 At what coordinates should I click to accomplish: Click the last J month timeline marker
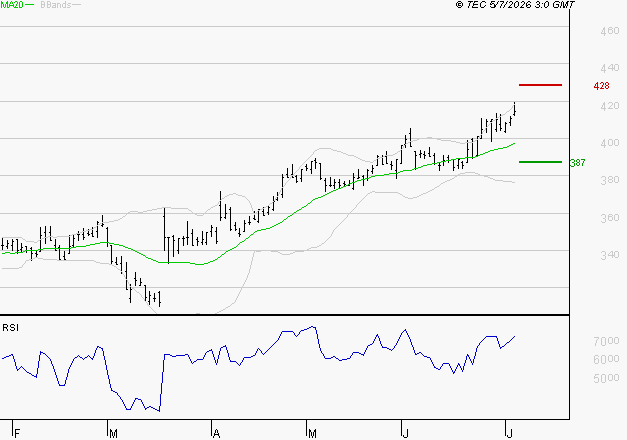pos(509,434)
